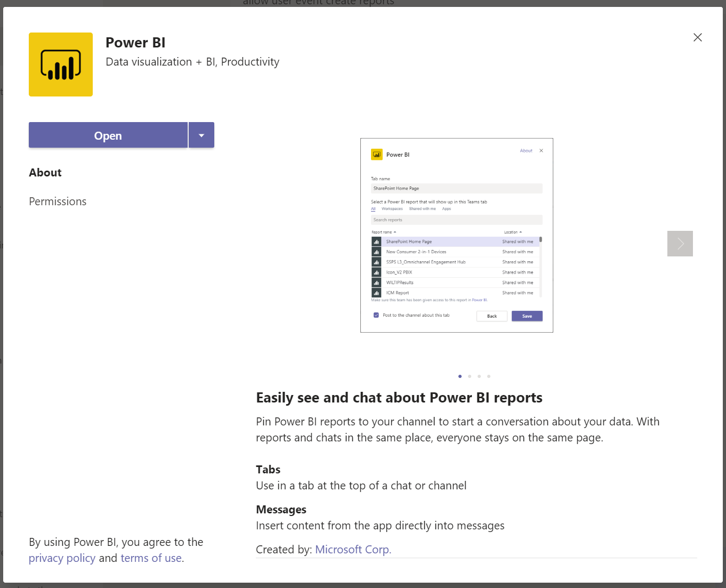This screenshot has height=588, width=726.
Task: Show the next preview screenshot with the arrow
Action: point(680,244)
